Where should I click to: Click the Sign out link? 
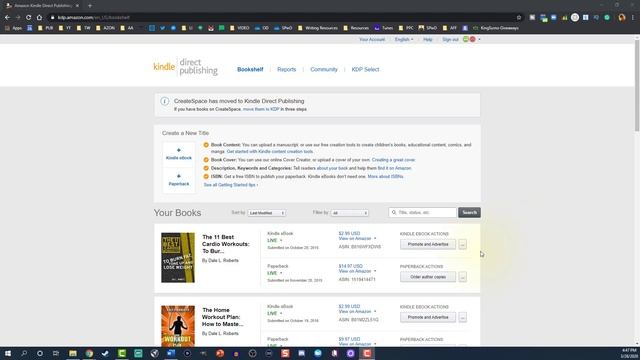pos(451,40)
